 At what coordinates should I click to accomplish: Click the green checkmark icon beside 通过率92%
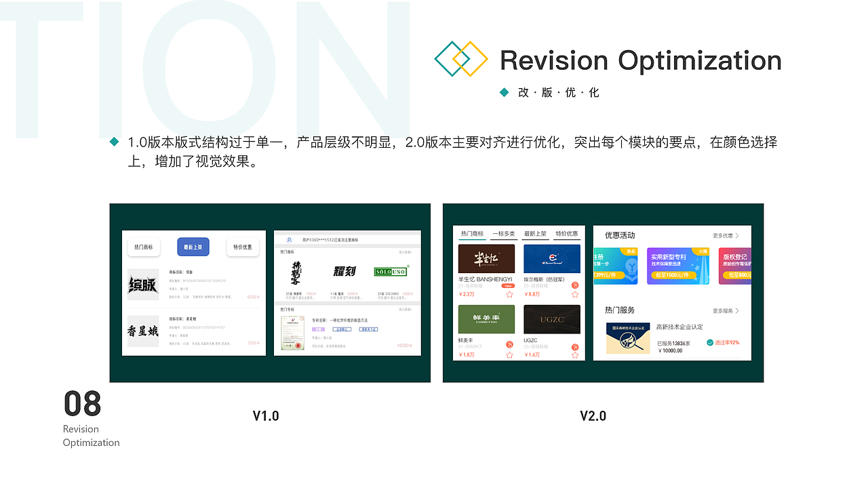click(709, 342)
